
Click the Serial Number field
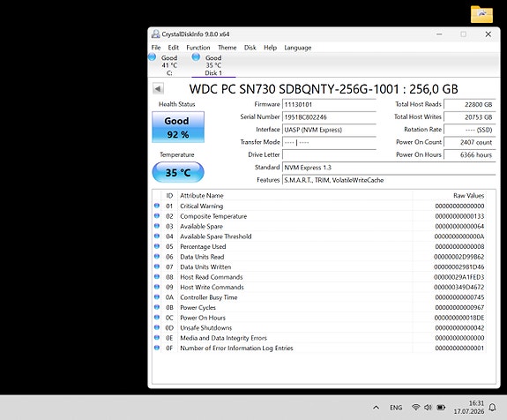click(329, 117)
